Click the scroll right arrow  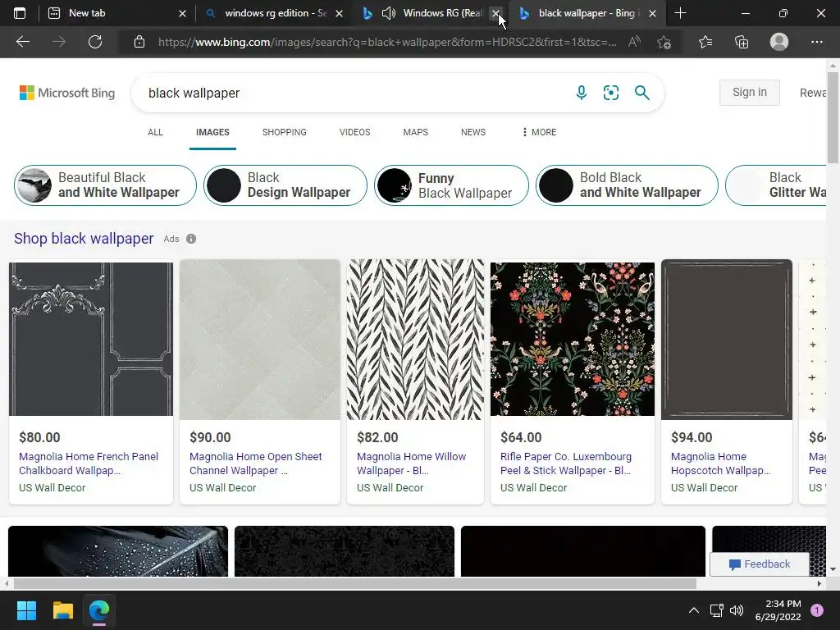click(819, 583)
